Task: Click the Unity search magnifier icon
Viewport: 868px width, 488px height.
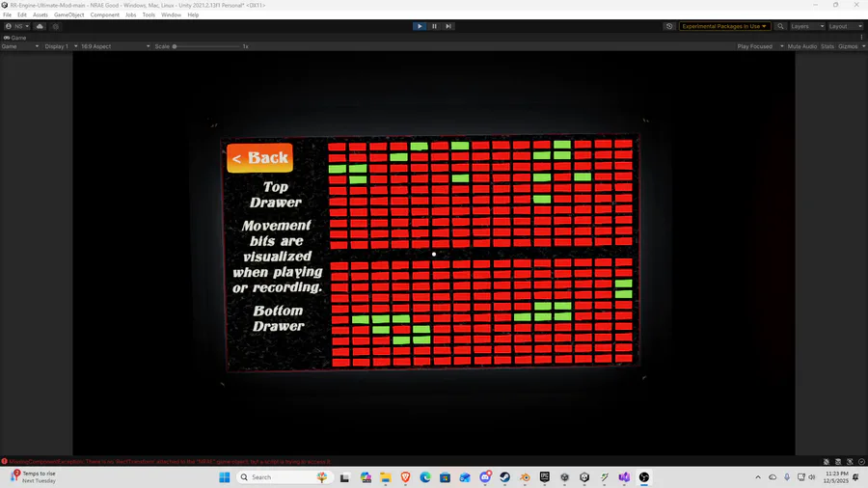Action: (x=780, y=26)
